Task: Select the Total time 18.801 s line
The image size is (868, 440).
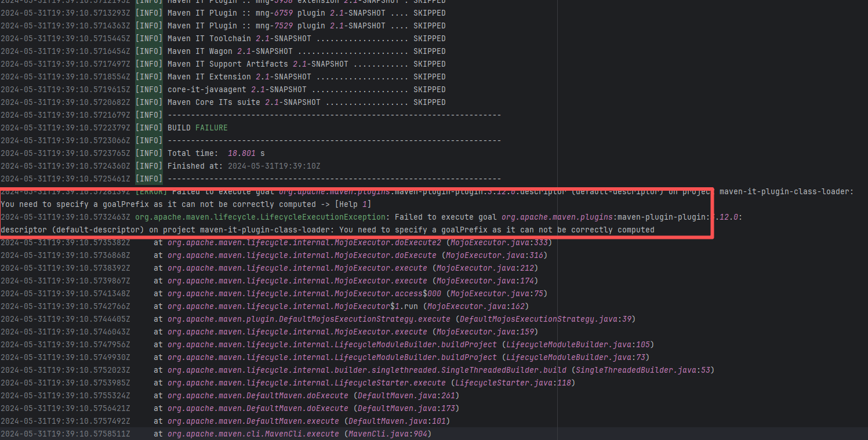Action: [x=216, y=153]
